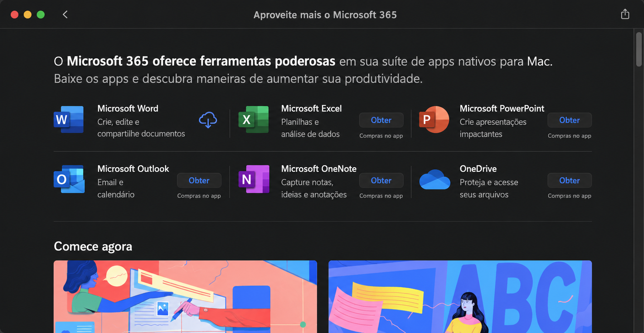Click 'Compras no app' under PowerPoint
This screenshot has height=333, width=644.
click(x=569, y=135)
